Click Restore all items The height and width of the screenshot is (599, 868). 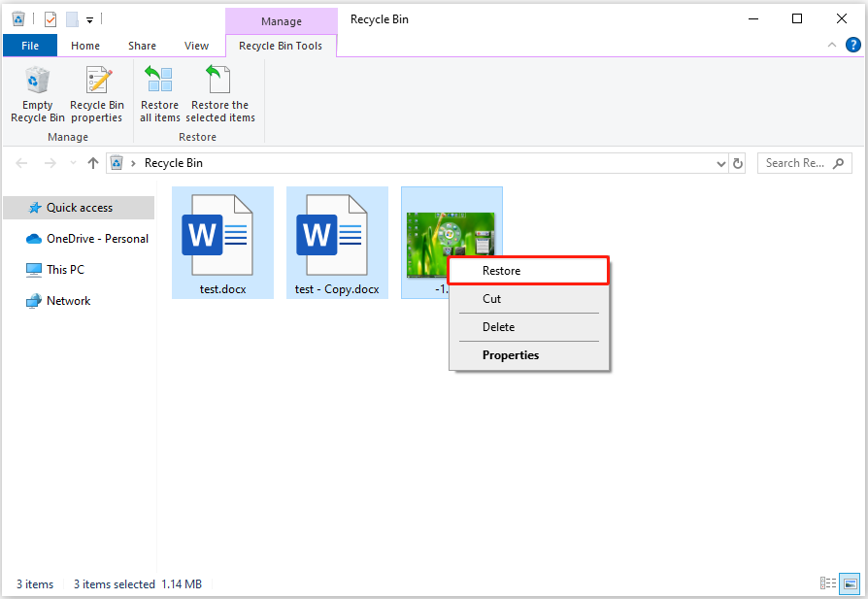159,94
